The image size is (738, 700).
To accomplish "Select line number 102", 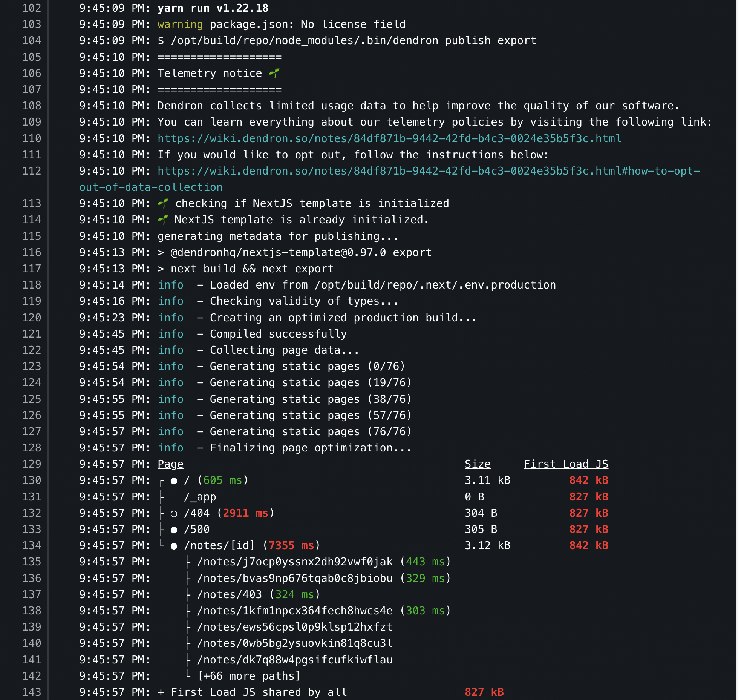I will click(x=32, y=8).
